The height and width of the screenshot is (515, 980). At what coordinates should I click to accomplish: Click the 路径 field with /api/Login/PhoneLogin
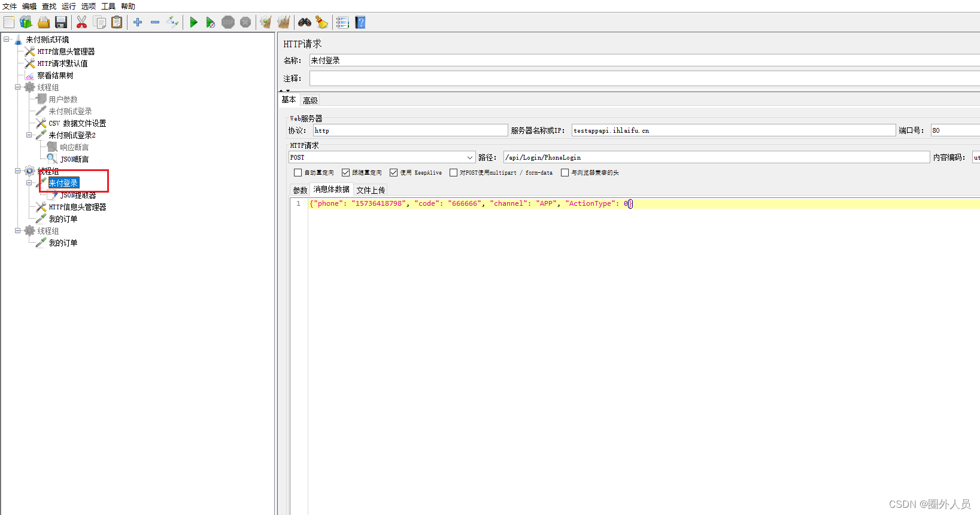point(717,157)
